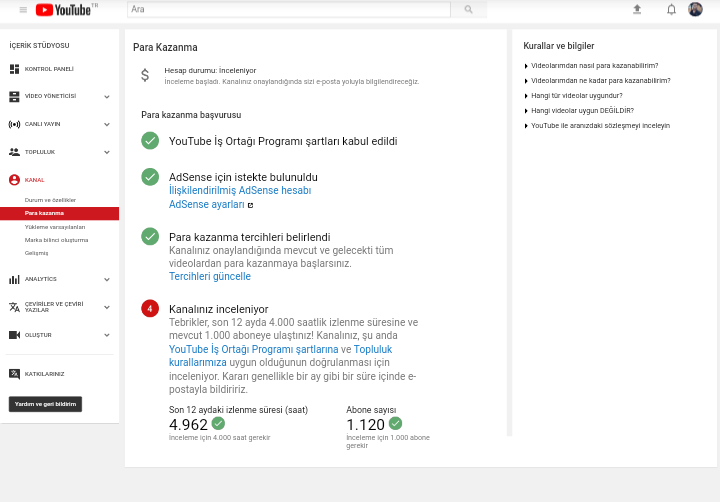Click the red step 4 circle
720x502 pixels.
coord(150,309)
